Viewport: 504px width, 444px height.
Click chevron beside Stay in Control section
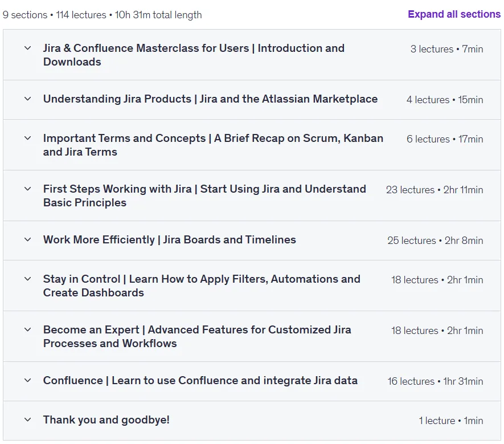click(28, 279)
